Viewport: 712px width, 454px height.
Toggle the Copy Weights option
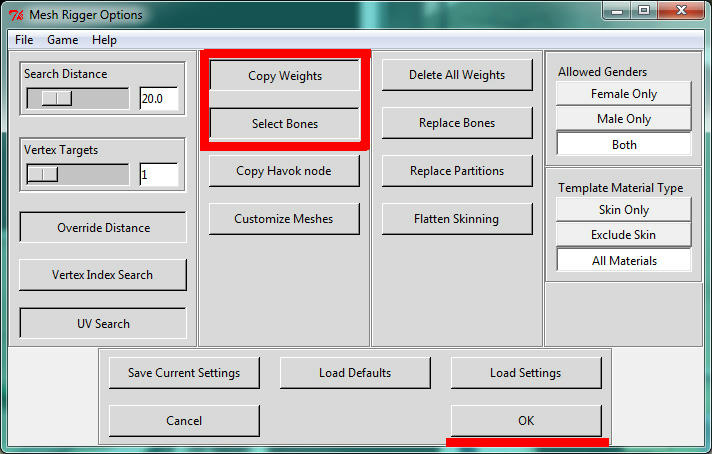click(285, 75)
